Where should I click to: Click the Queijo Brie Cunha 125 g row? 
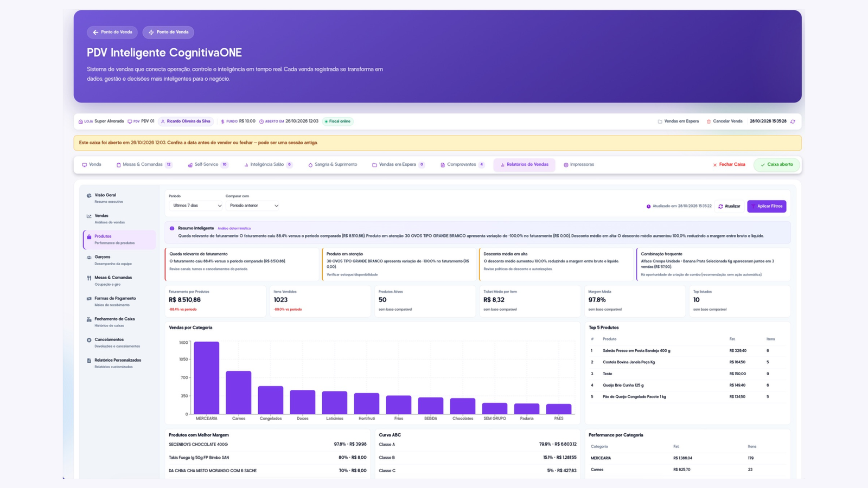coord(687,385)
